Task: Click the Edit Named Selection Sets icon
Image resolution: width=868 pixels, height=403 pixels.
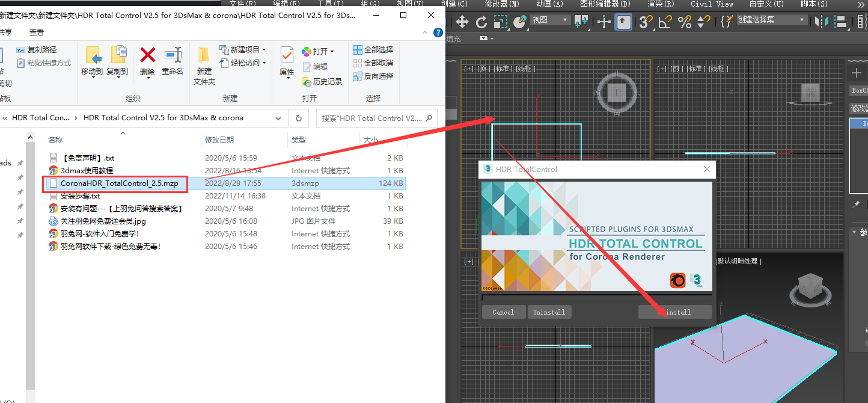Action: (x=726, y=22)
